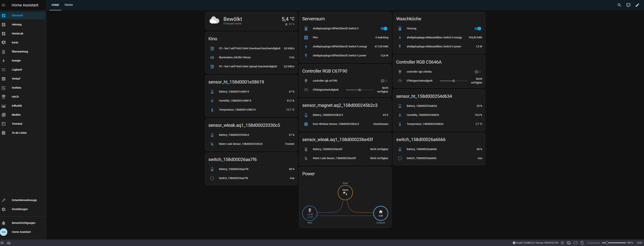Adjust Effektgeschwindigkeit slider for C67F90
644x246 pixels.
click(360, 90)
